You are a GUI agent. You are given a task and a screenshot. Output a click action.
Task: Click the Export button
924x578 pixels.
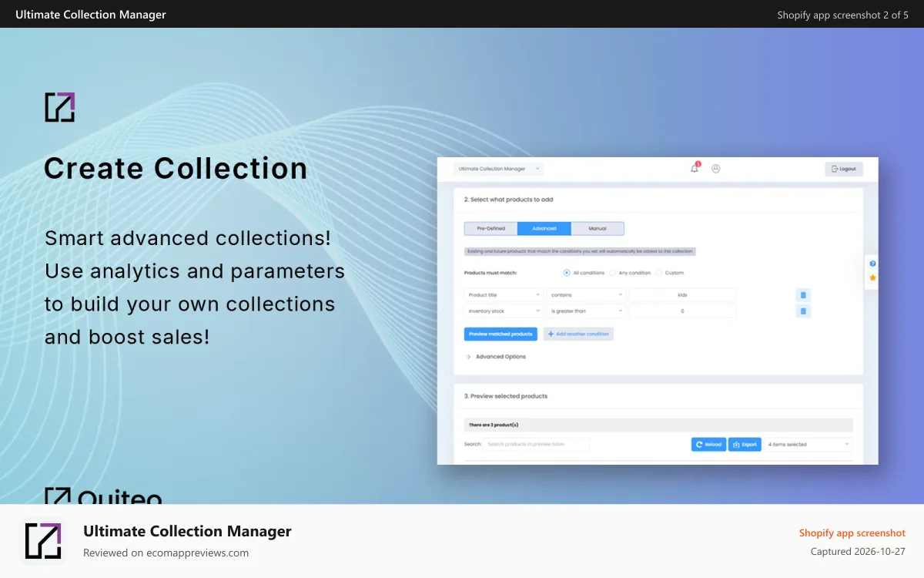click(745, 445)
